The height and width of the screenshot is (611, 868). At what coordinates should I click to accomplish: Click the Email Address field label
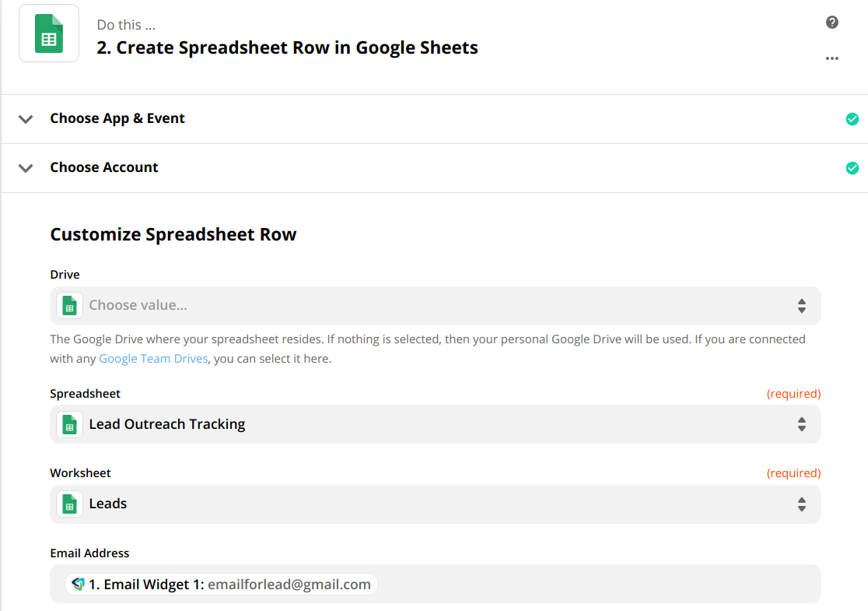pyautogui.click(x=89, y=553)
